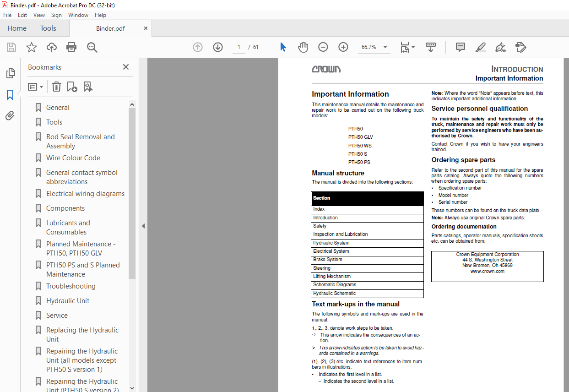Screen dimensions: 569x392
Task: Select the Service bookmark
Action: click(57, 316)
